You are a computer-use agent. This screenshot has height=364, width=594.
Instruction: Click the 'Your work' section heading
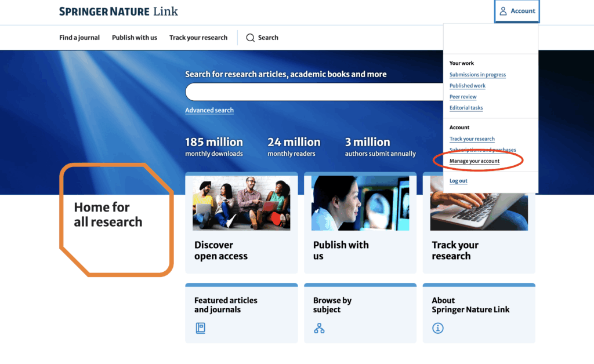(461, 63)
